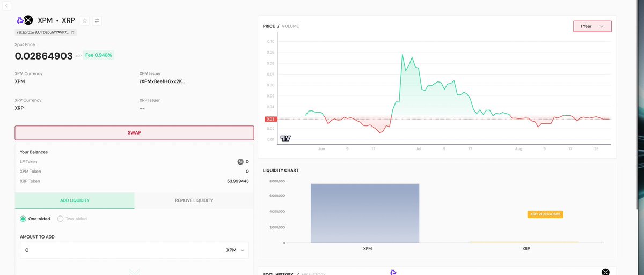
Task: Click the XRP bar in the liquidity chart
Action: (x=524, y=242)
